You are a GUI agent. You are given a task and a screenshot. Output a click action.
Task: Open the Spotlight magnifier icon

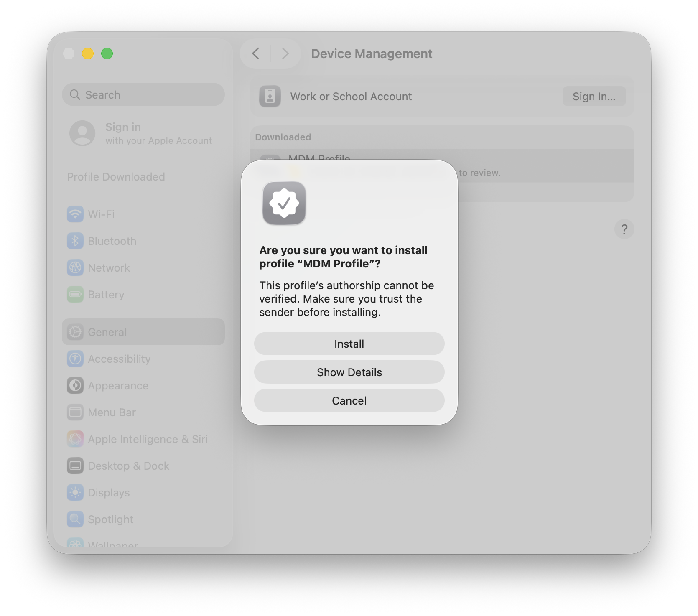[75, 519]
